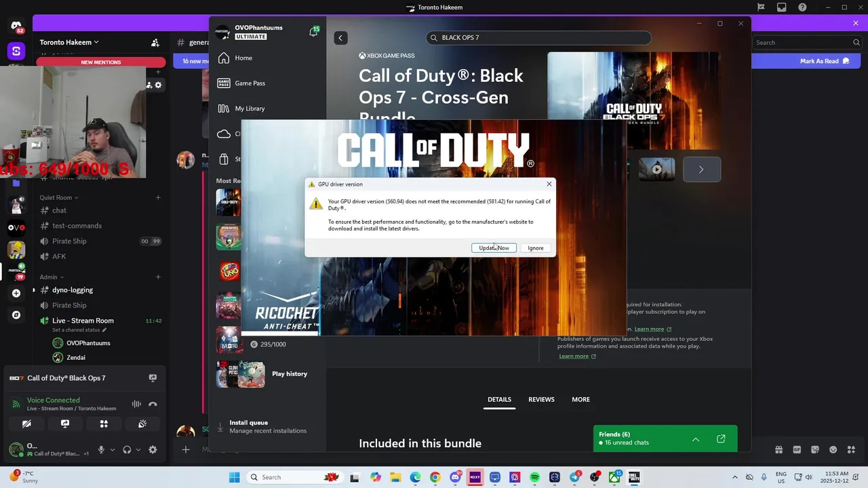868x488 pixels.
Task: Open Xbox app notifications bell
Action: click(x=313, y=32)
